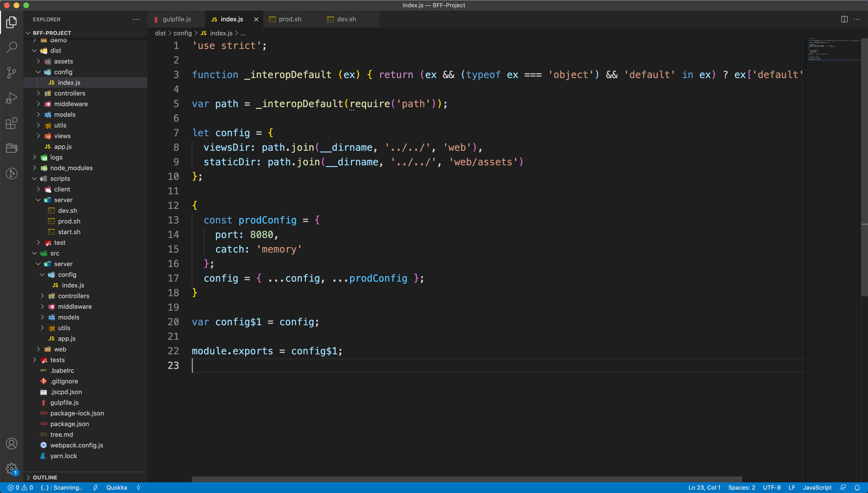Open start.sh in the explorer tree
The height and width of the screenshot is (493, 868).
pyautogui.click(x=85, y=232)
